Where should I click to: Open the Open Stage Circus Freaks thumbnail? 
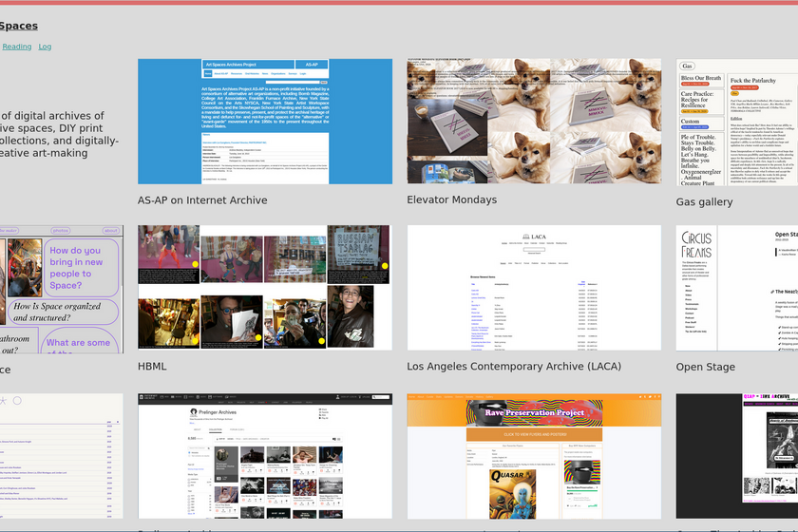[737, 288]
